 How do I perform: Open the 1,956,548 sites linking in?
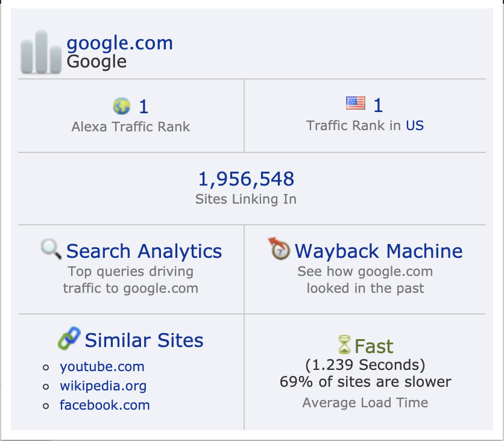tap(246, 178)
